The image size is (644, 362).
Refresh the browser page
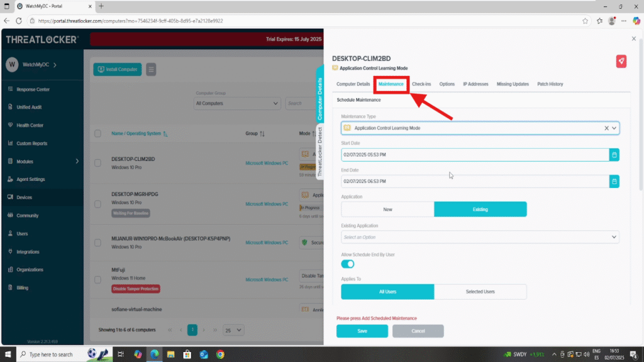pos(19,21)
